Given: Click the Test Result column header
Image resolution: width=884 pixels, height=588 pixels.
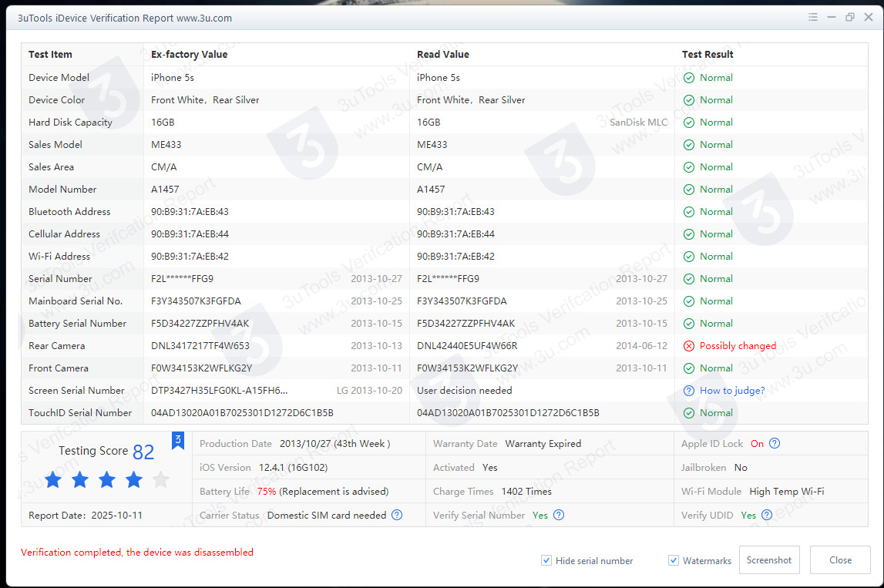Looking at the screenshot, I should click(x=707, y=54).
